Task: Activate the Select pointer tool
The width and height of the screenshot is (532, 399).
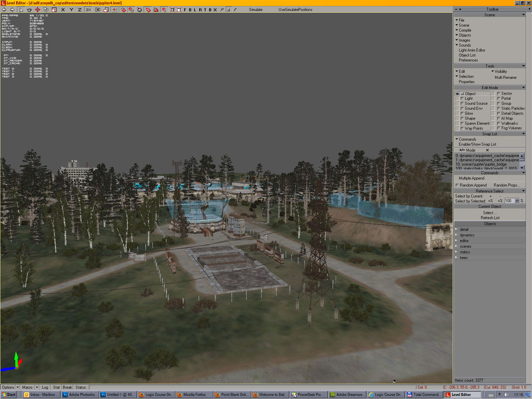Action: coord(21,10)
